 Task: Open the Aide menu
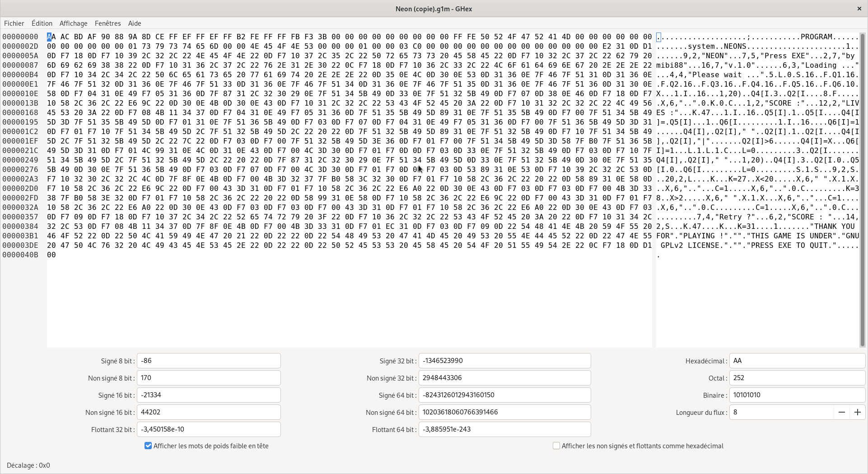135,23
